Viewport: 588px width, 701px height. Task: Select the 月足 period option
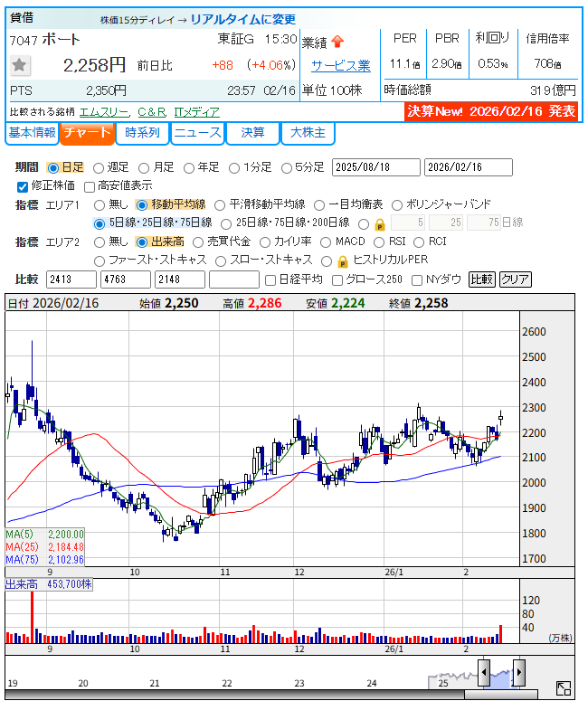click(144, 168)
